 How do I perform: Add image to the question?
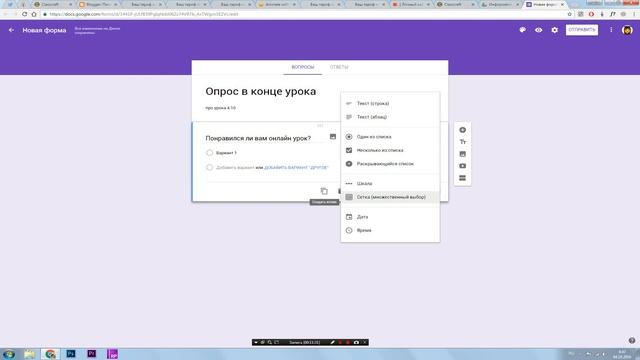click(x=333, y=137)
